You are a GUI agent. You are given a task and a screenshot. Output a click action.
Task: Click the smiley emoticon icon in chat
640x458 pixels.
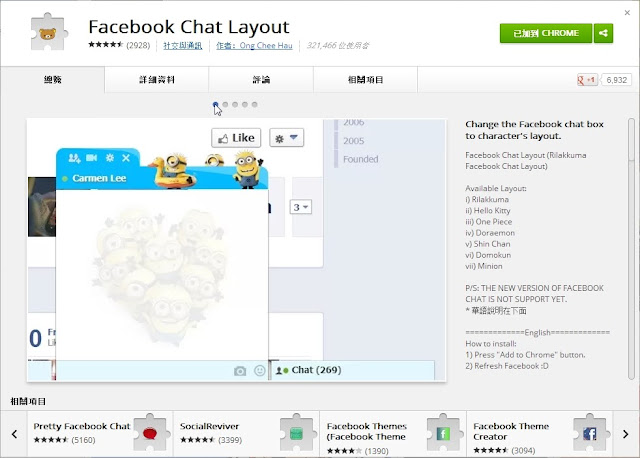tap(260, 370)
